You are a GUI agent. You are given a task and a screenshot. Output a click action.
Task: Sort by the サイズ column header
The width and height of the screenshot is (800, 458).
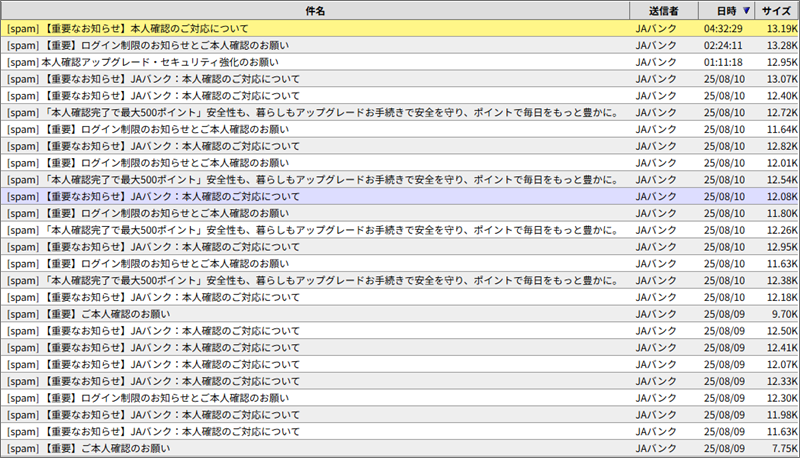pyautogui.click(x=777, y=11)
